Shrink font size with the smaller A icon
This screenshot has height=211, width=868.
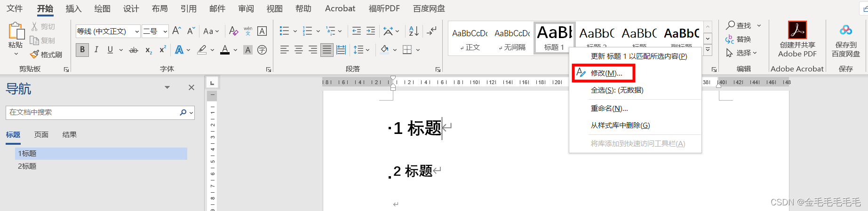point(191,31)
